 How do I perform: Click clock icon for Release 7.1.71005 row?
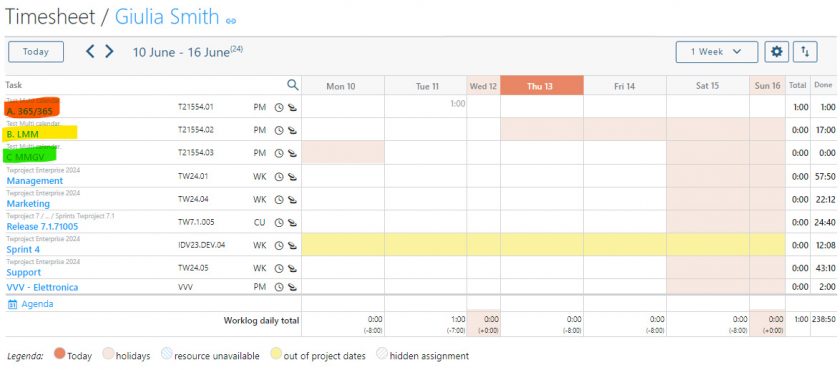tap(279, 223)
